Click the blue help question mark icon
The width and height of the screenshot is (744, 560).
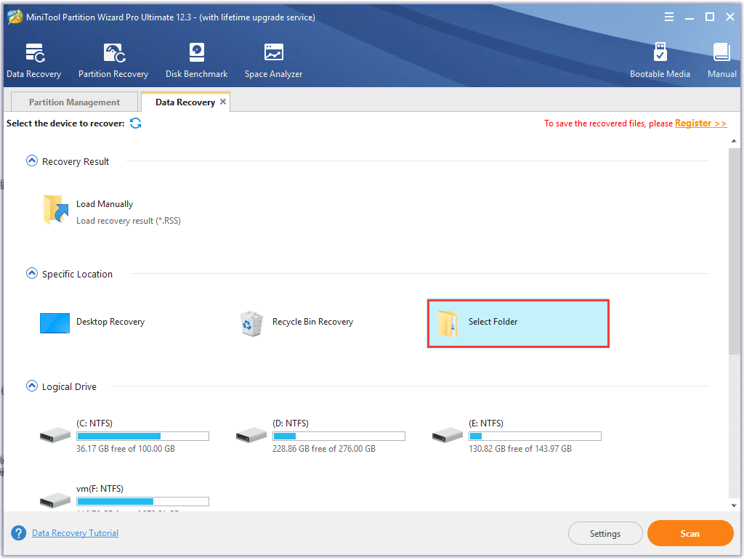coord(18,533)
